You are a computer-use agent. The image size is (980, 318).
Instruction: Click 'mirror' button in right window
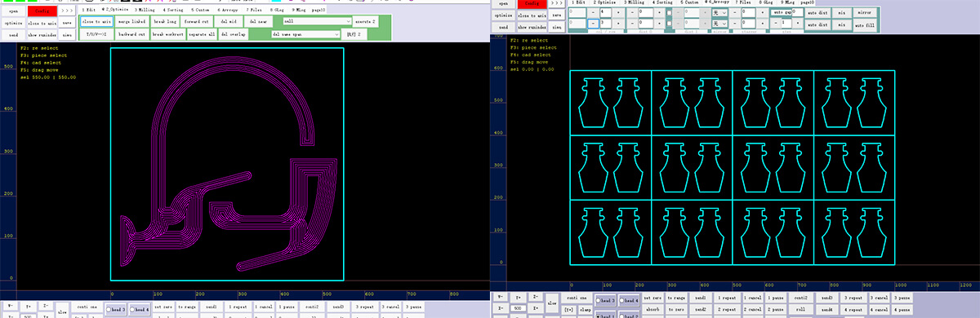(864, 13)
